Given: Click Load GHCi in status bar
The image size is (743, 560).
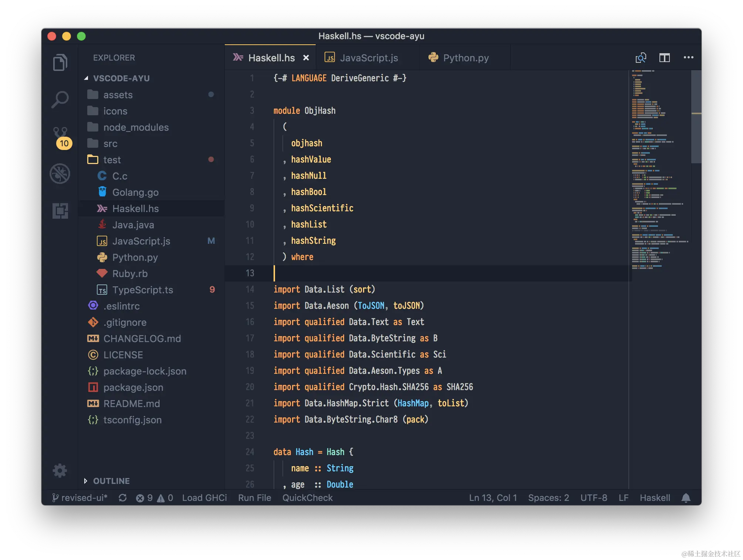Looking at the screenshot, I should click(204, 498).
